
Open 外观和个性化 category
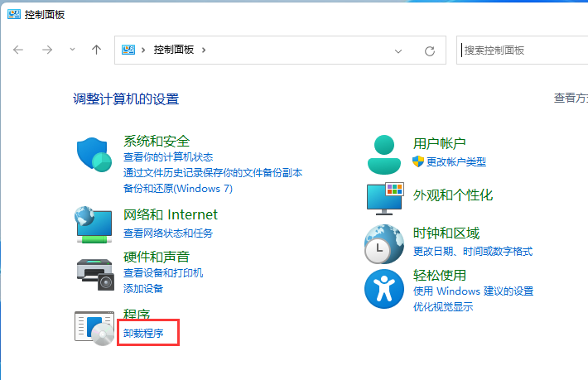(x=453, y=195)
